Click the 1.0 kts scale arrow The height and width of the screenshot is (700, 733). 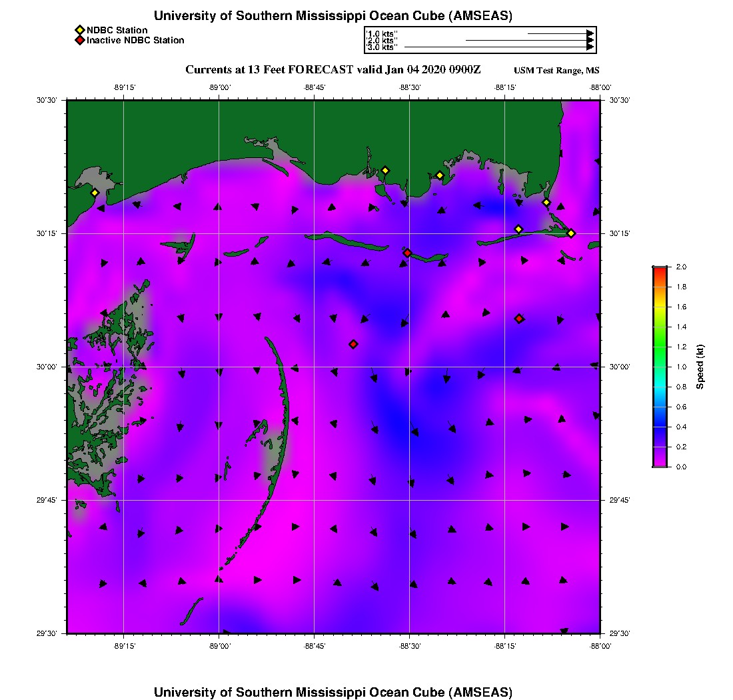pyautogui.click(x=560, y=33)
